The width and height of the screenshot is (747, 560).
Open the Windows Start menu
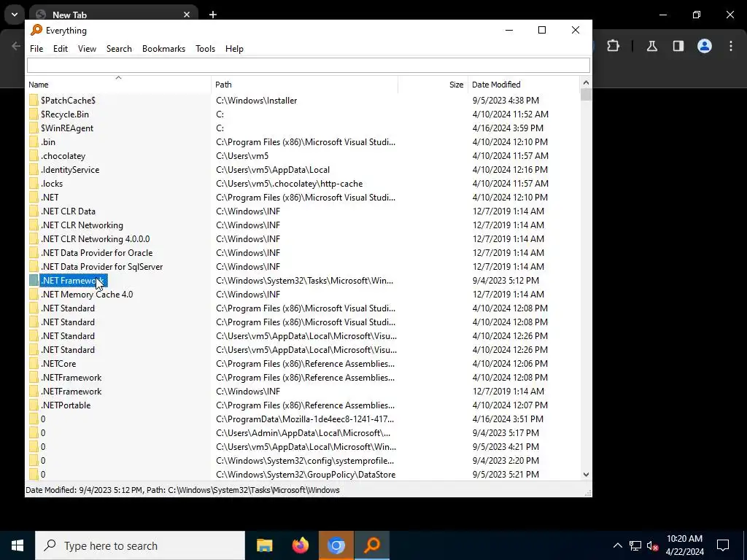click(x=18, y=545)
